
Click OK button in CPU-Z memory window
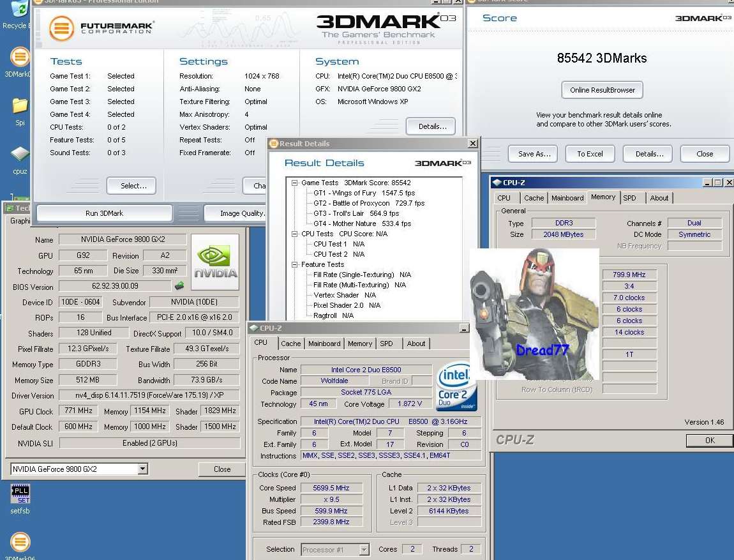click(x=709, y=440)
